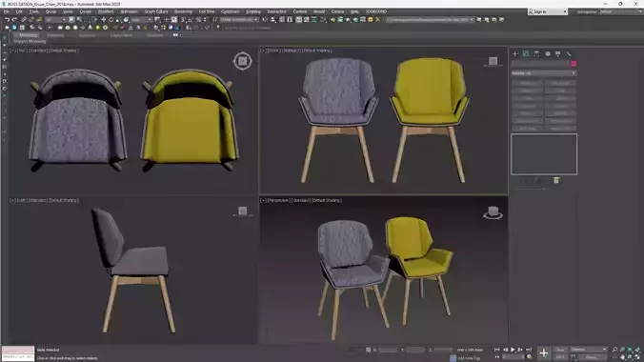Step to the next frame
Viewport: 644px width, 362px height.
521,350
